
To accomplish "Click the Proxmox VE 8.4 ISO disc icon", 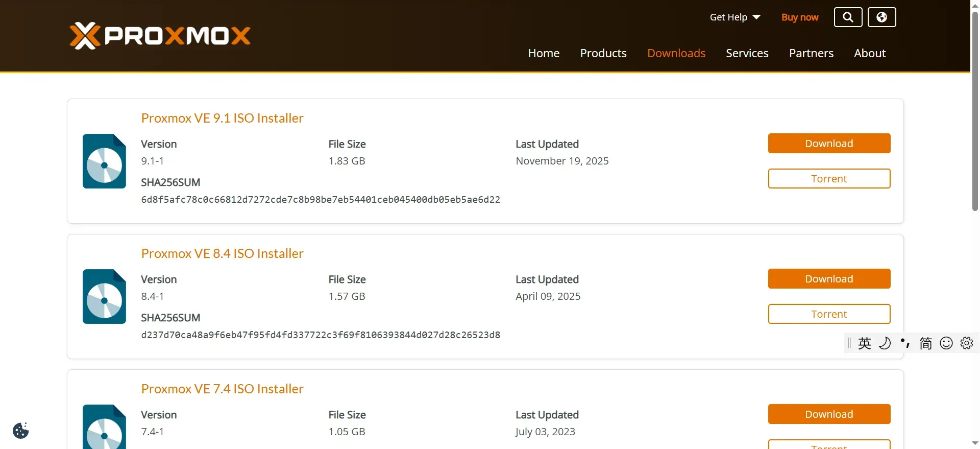I will [x=104, y=297].
